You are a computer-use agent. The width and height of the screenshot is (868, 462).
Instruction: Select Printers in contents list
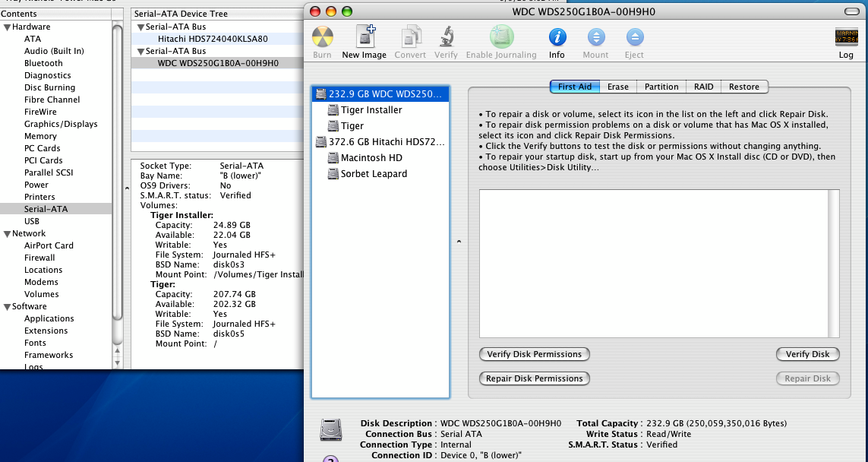click(39, 198)
